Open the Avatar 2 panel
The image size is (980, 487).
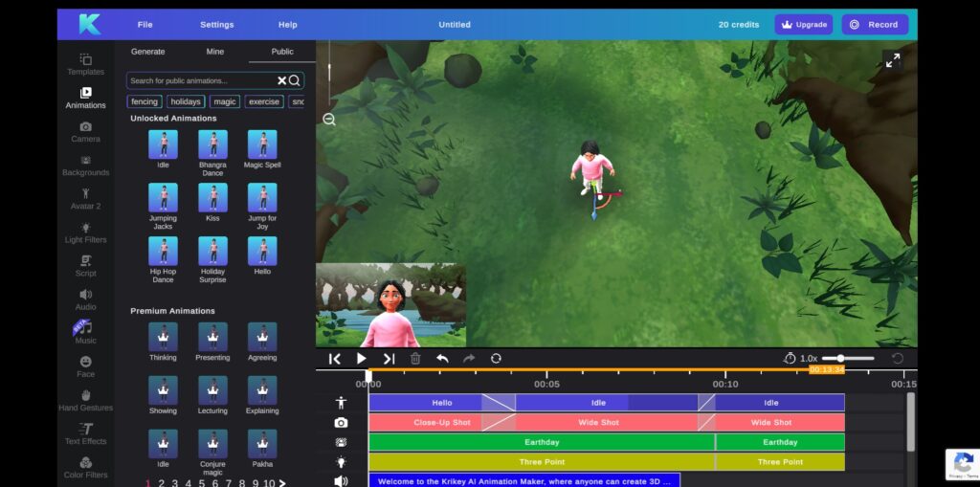[85, 199]
